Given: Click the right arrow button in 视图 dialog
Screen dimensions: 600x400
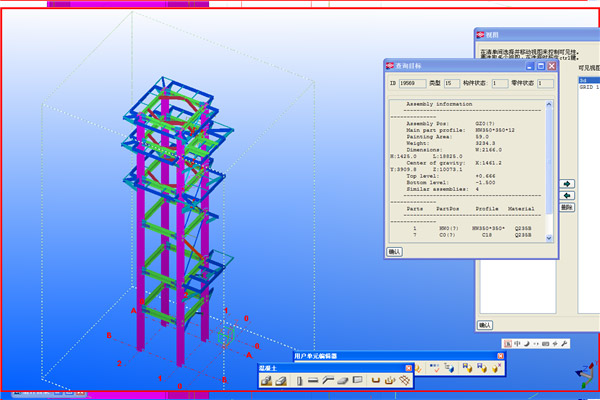Looking at the screenshot, I should click(x=566, y=184).
